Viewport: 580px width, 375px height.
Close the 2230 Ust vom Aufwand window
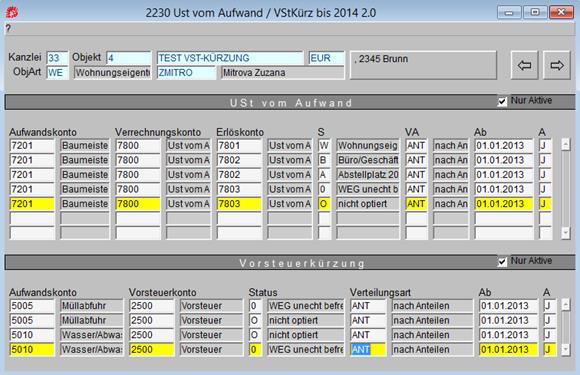coord(561,13)
